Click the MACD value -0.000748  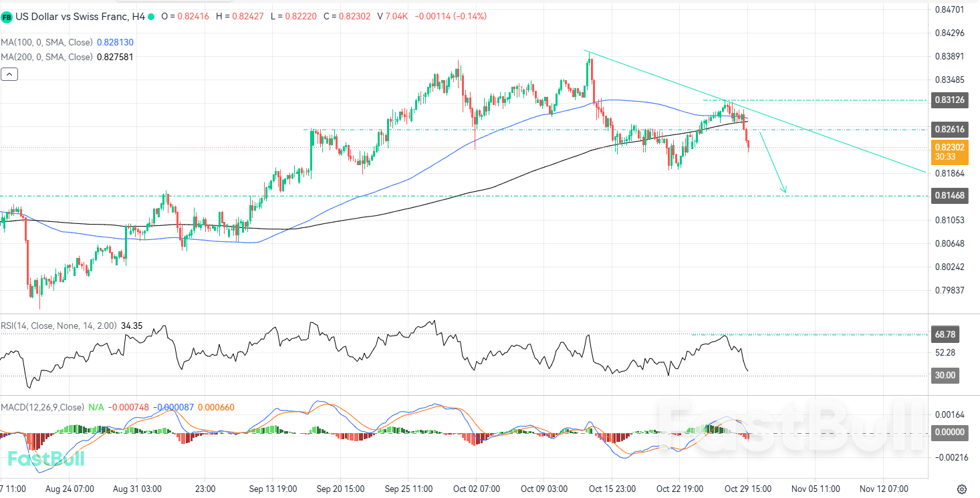128,407
